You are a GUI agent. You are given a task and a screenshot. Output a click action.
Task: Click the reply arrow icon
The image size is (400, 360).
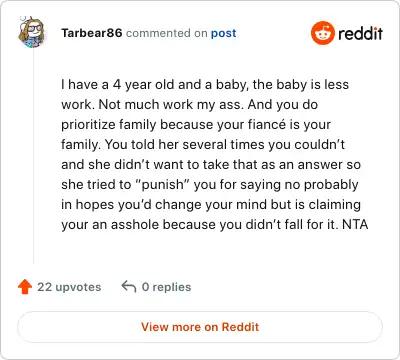click(129, 286)
